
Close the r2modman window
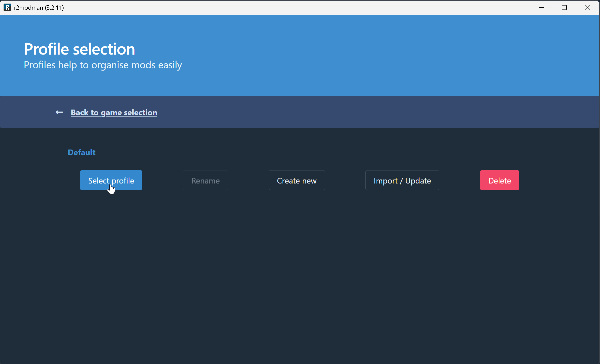coord(588,7)
